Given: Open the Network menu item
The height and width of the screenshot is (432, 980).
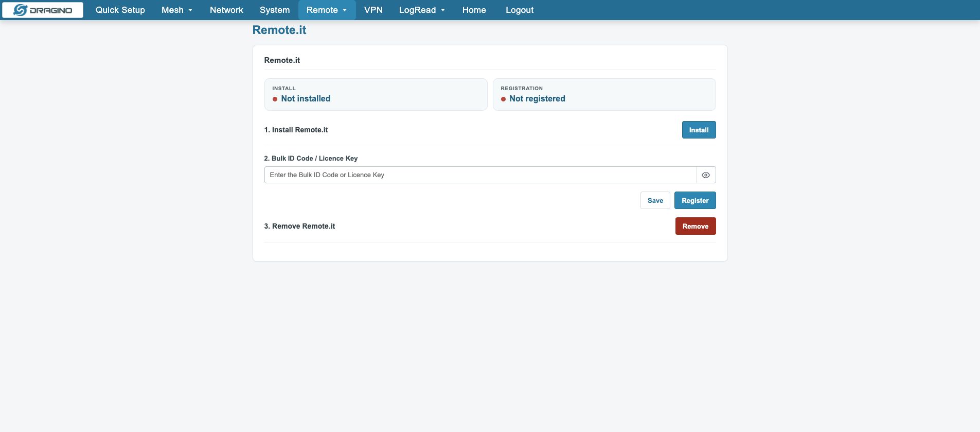Looking at the screenshot, I should pos(226,10).
